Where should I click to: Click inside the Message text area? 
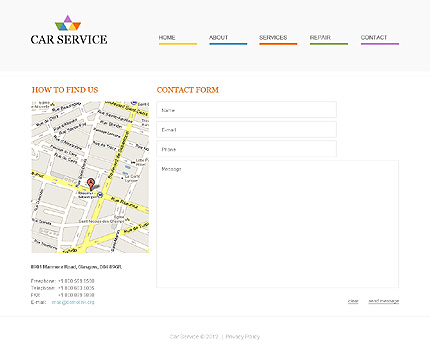[x=277, y=224]
